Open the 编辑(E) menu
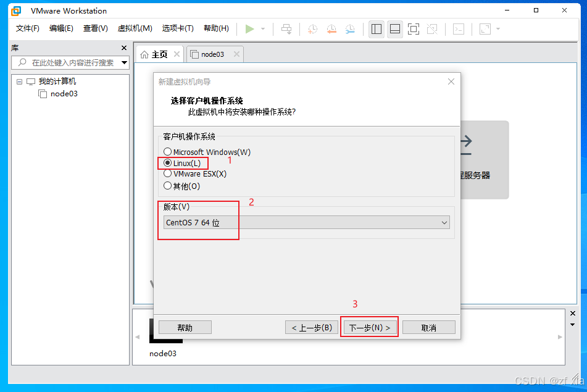 (61, 28)
